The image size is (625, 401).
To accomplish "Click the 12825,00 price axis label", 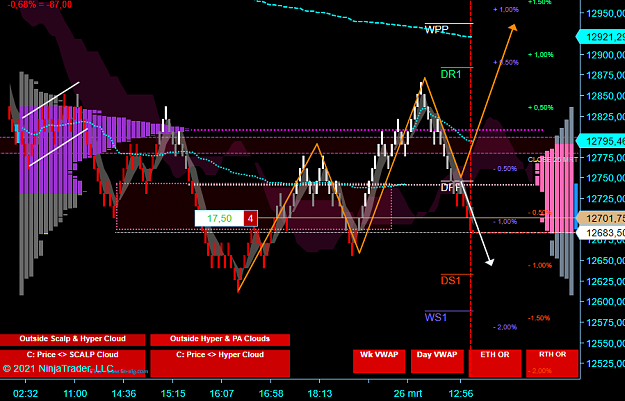I will coord(605,117).
